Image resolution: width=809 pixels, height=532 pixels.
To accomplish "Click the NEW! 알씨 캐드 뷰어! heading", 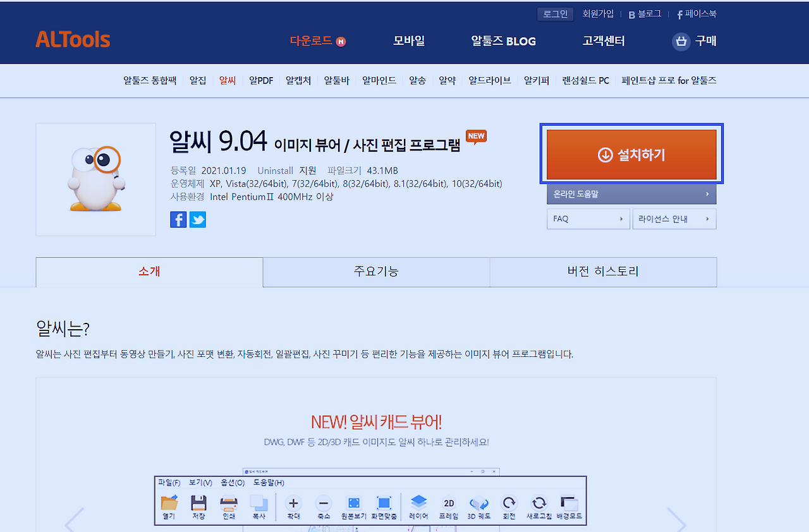I will pyautogui.click(x=376, y=421).
